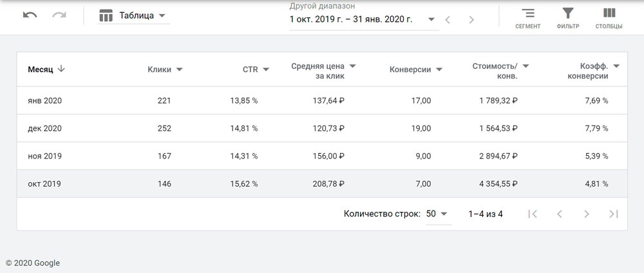Select the окт 2019 table row

tap(322, 184)
